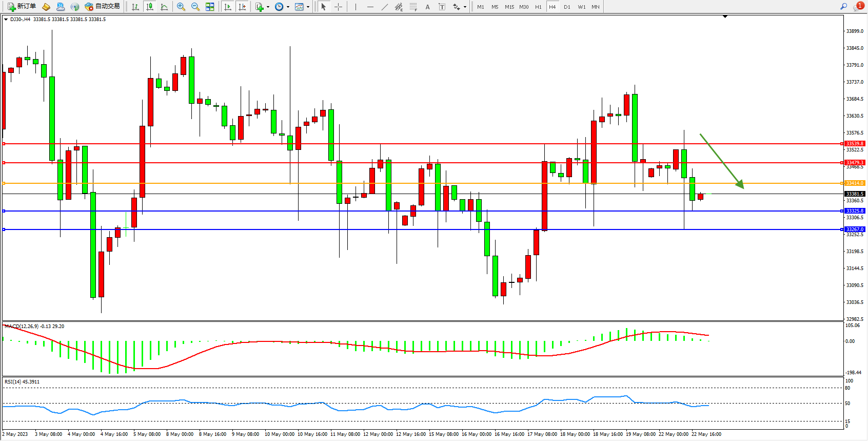Click the orange 33414.0 price level label
The width and height of the screenshot is (868, 441).
click(855, 183)
